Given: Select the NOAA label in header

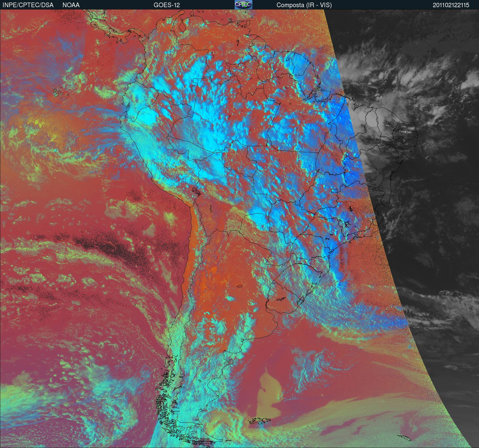Looking at the screenshot, I should tap(71, 5).
